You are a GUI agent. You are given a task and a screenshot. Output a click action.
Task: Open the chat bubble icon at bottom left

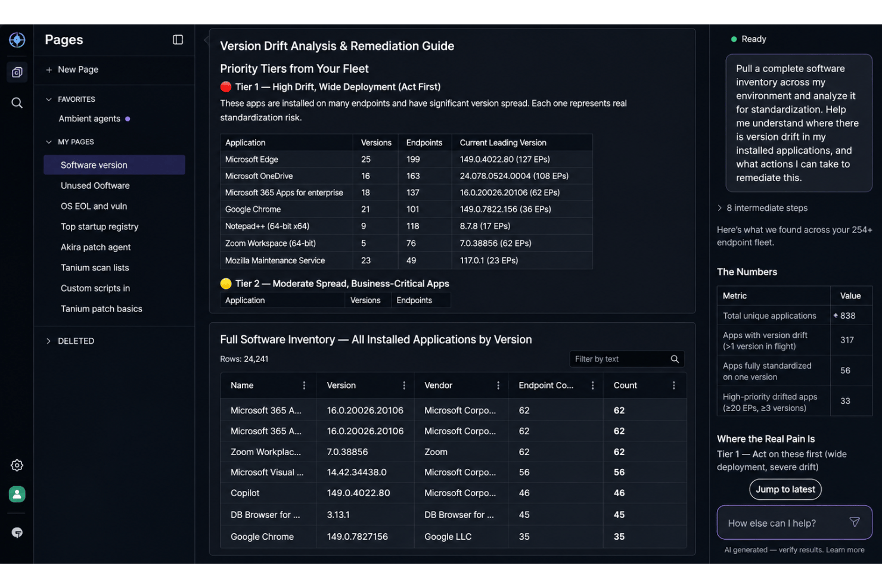point(17,533)
